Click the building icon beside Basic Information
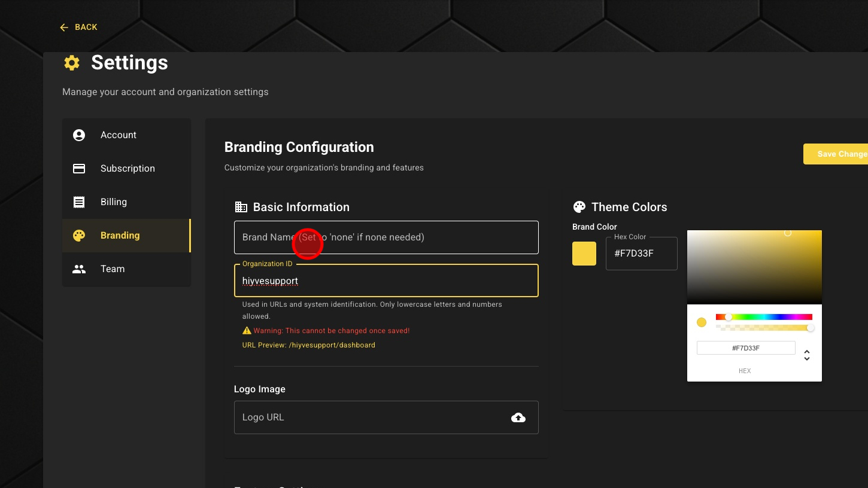Viewport: 868px width, 488px height. pyautogui.click(x=241, y=207)
